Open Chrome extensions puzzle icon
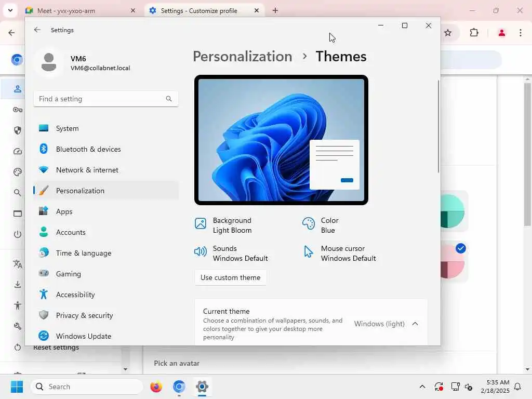Screen dimensions: 532x399 (x=474, y=33)
